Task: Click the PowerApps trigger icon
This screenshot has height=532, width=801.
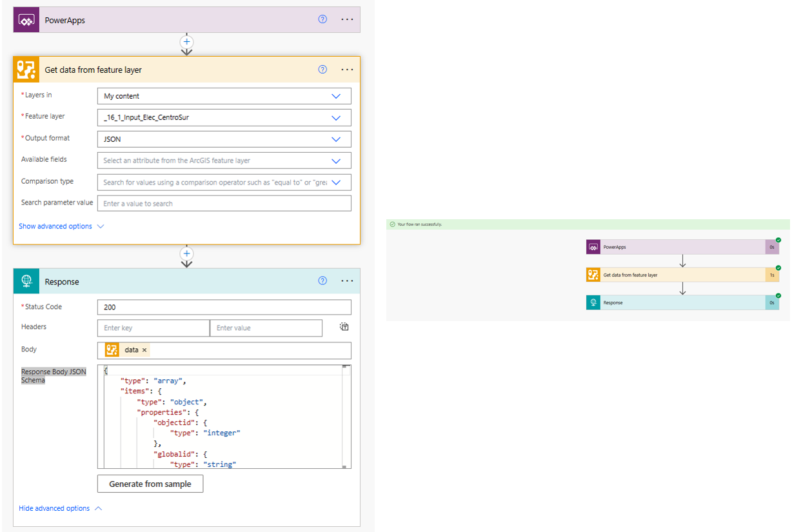Action: click(26, 19)
